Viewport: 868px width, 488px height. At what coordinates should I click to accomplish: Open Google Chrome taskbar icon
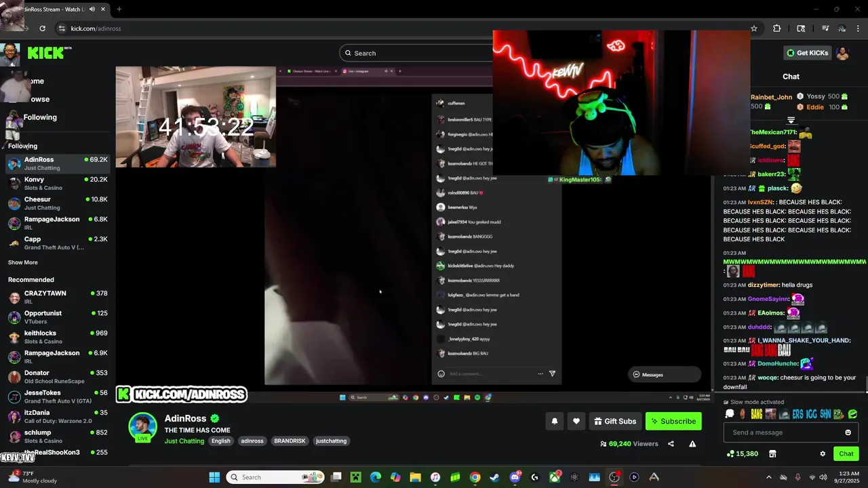475,477
